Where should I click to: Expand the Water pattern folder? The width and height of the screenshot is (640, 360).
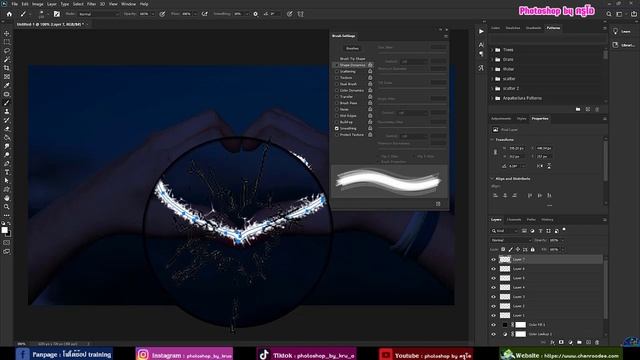(492, 69)
